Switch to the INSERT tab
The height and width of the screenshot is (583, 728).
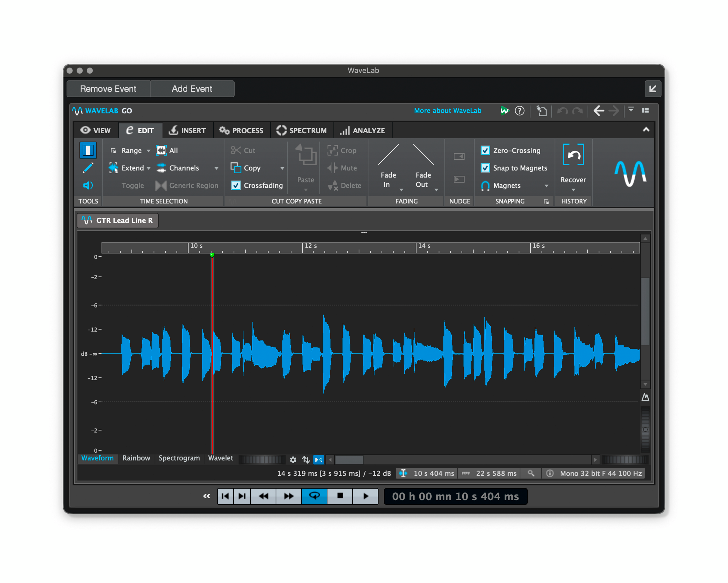[x=188, y=131]
